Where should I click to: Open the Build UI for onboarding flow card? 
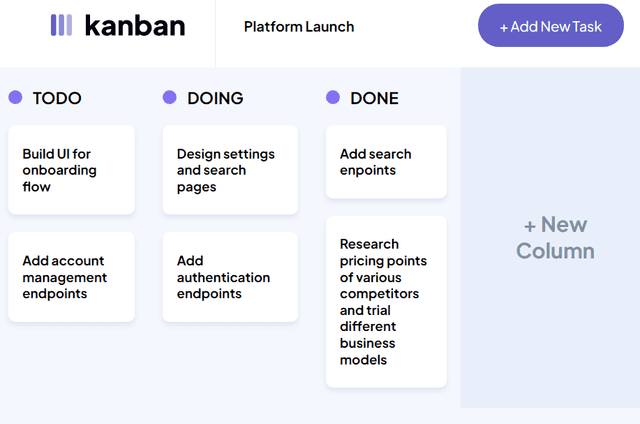point(71,170)
